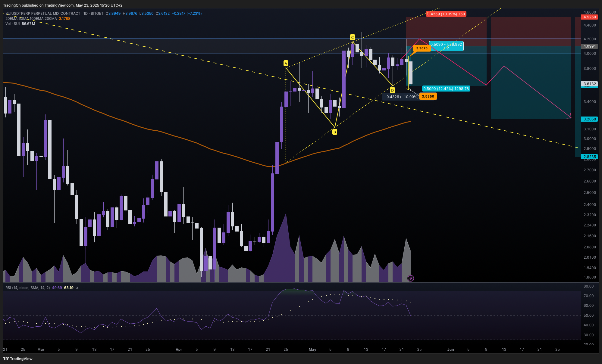
Task: Click the orange 3.1788 indicator value
Action: tap(64, 19)
